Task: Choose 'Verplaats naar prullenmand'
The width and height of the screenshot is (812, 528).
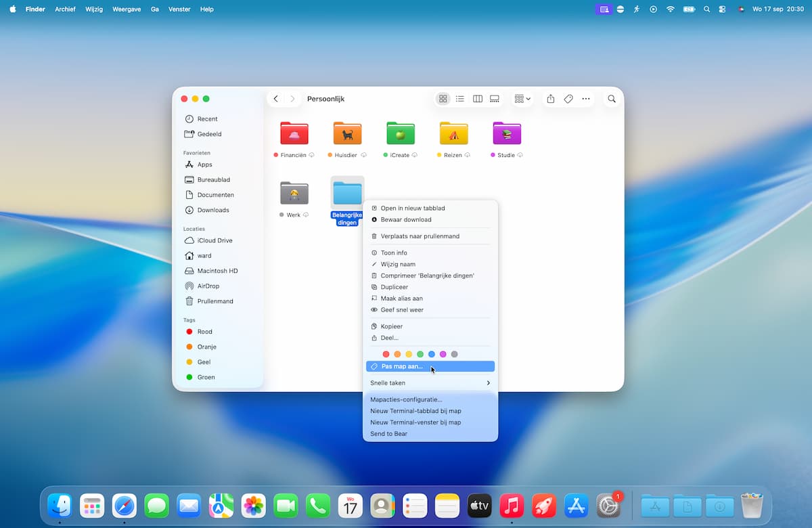Action: (x=420, y=236)
